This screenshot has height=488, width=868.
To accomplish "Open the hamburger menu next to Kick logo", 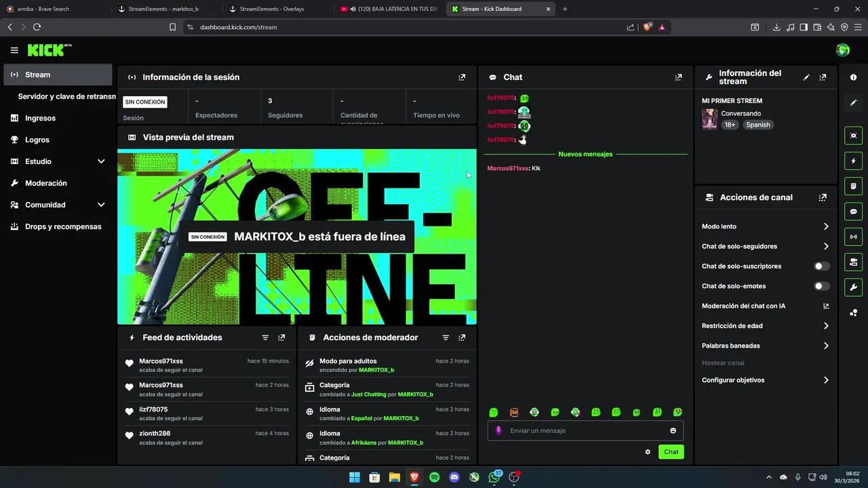I will point(14,50).
